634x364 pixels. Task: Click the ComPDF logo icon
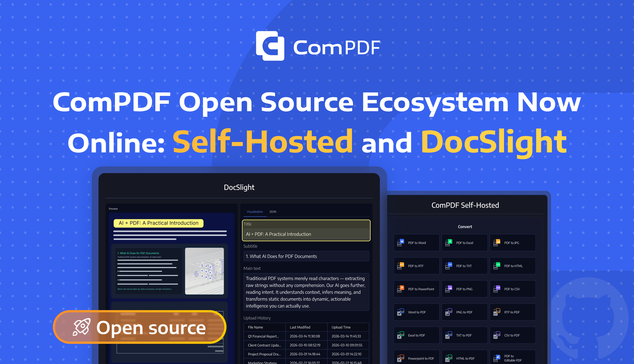(270, 46)
